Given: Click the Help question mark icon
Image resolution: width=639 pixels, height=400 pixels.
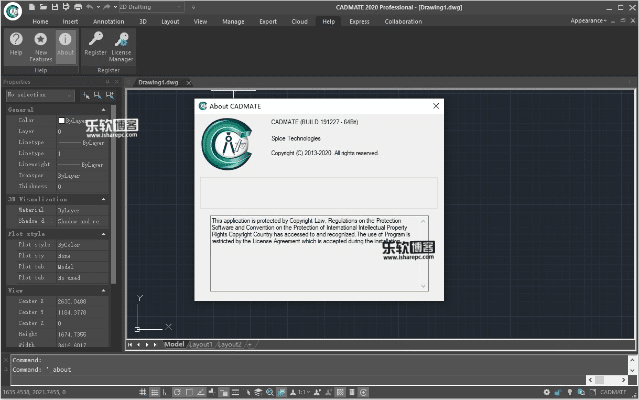Looking at the screenshot, I should 16,41.
